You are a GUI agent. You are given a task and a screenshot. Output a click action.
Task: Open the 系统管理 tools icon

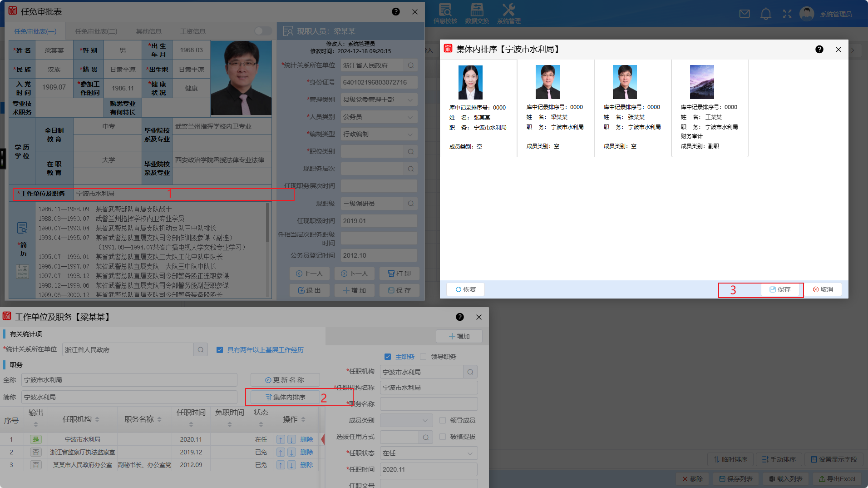pyautogui.click(x=508, y=13)
